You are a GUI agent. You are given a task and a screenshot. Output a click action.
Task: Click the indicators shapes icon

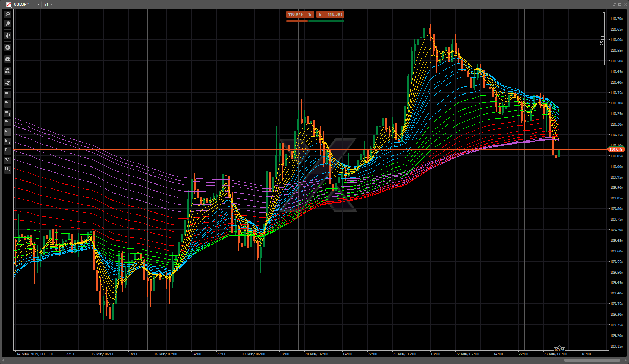coord(7,71)
